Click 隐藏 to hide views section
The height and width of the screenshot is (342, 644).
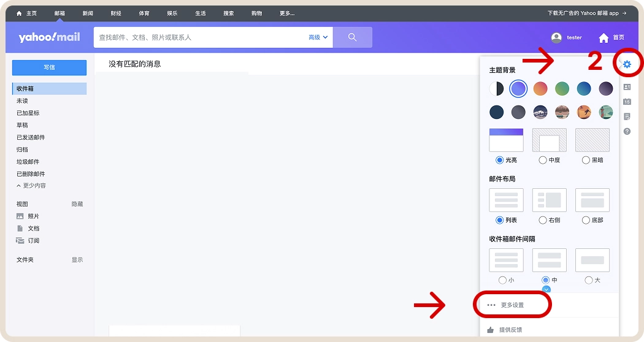point(77,204)
